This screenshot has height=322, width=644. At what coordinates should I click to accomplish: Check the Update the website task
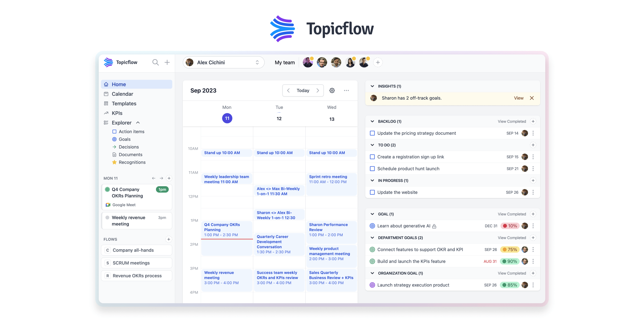point(372,192)
